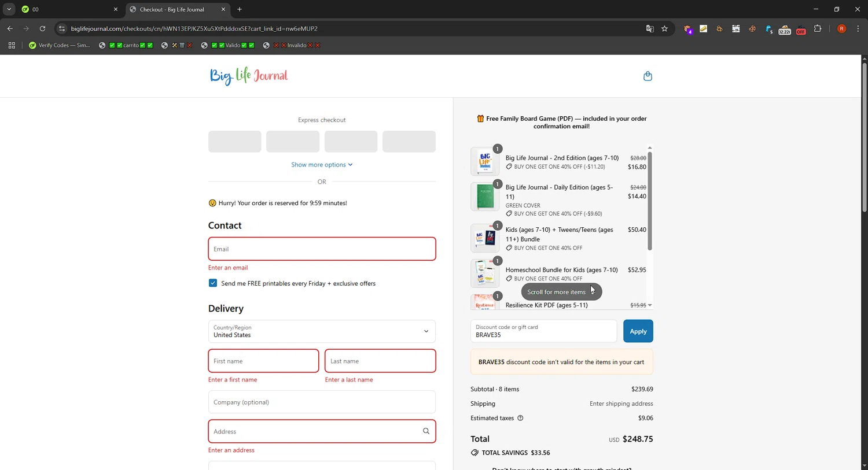The width and height of the screenshot is (868, 470).
Task: Open the browser Extensions puzzle icon
Action: pyautogui.click(x=818, y=28)
